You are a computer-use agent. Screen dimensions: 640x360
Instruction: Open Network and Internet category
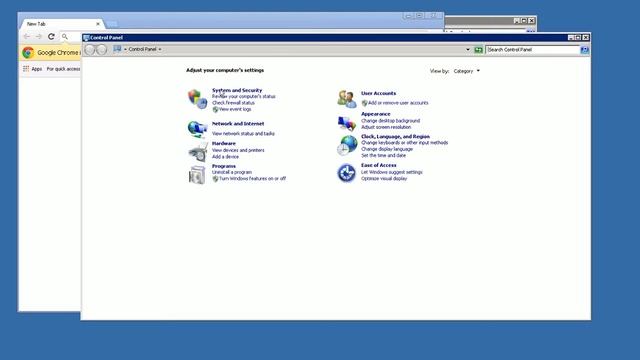click(x=238, y=124)
